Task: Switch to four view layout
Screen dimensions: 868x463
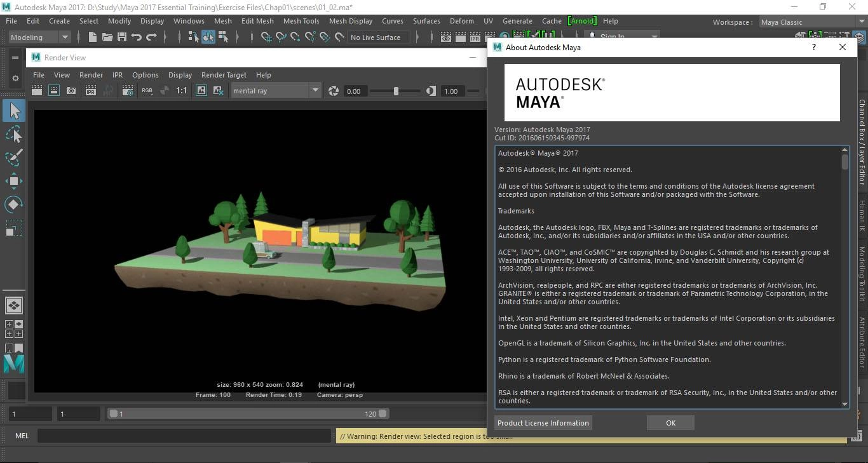Action: coord(14,328)
